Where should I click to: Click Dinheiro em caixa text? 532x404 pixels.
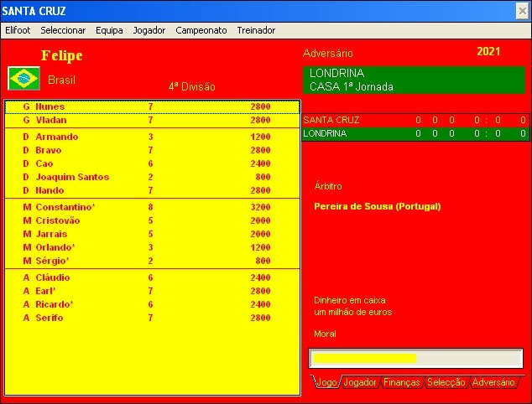click(x=349, y=300)
